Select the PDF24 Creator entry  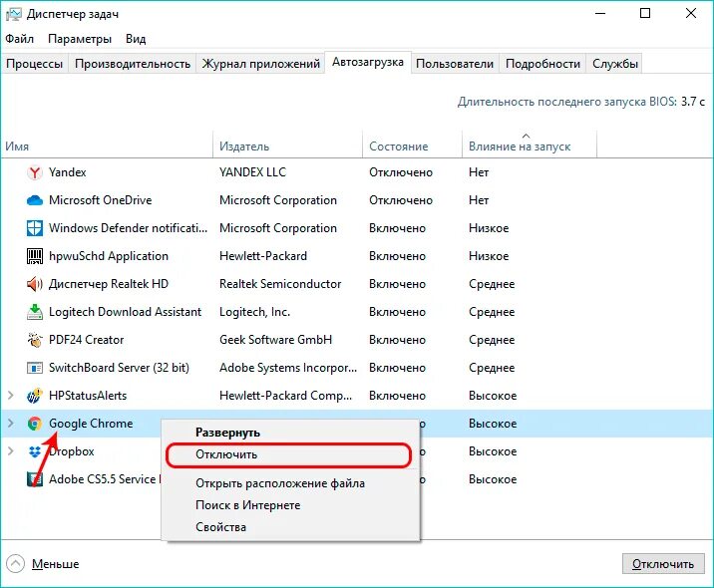coord(86,340)
